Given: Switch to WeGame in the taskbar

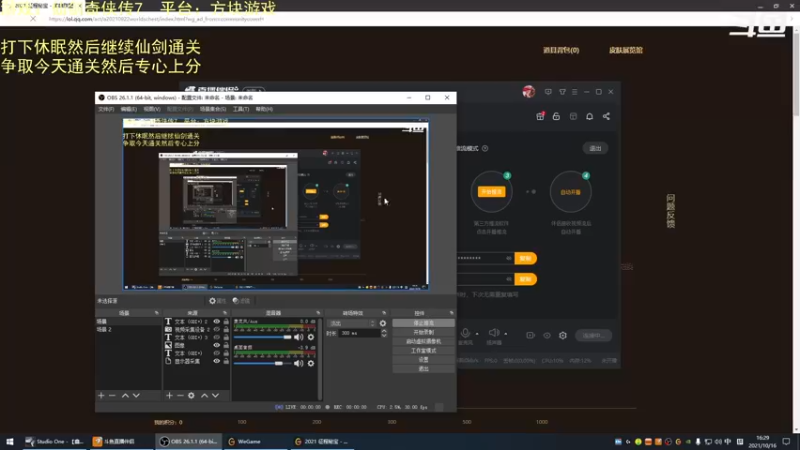Looking at the screenshot, I should pos(256,442).
